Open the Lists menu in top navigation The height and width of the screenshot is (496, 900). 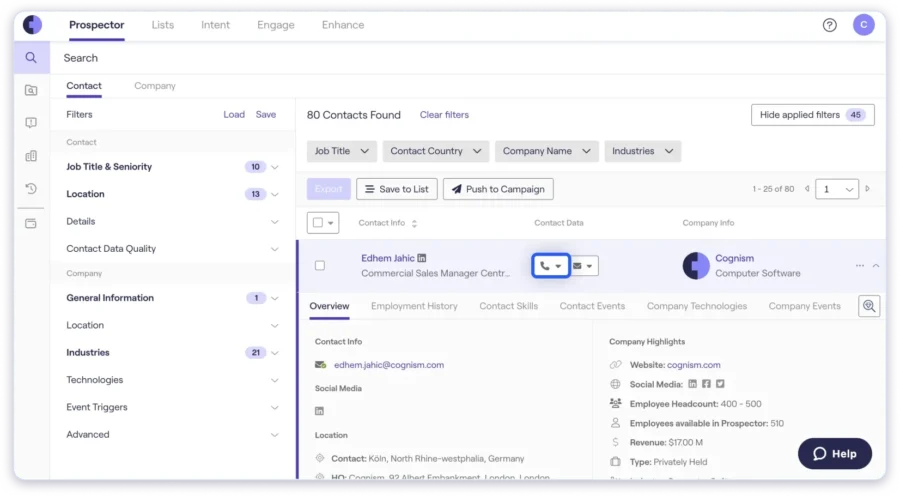(162, 25)
